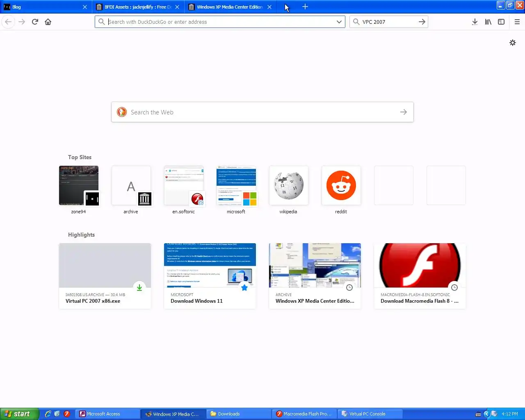Click the 4:12 PM system clock

pyautogui.click(x=510, y=414)
